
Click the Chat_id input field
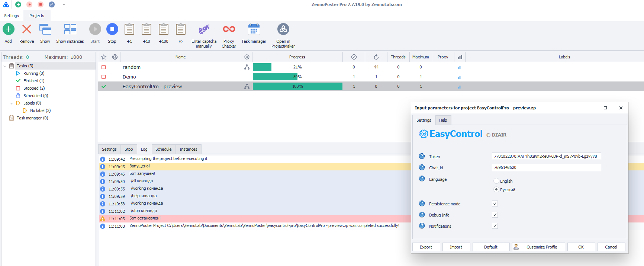tap(546, 167)
